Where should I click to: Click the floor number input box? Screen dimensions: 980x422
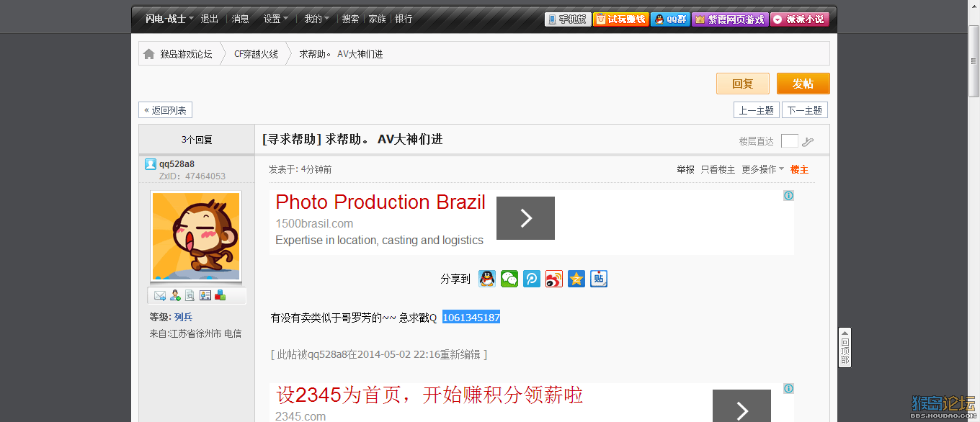point(790,141)
